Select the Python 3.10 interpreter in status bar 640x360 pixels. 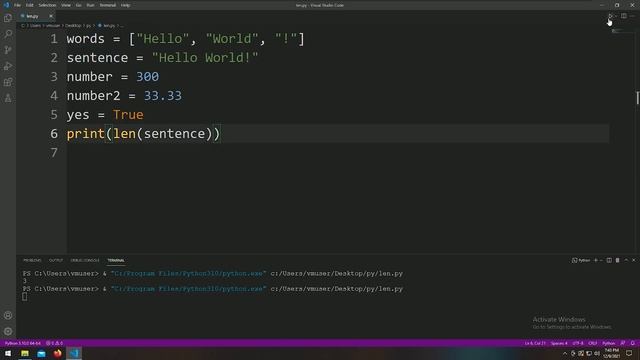[x=23, y=343]
